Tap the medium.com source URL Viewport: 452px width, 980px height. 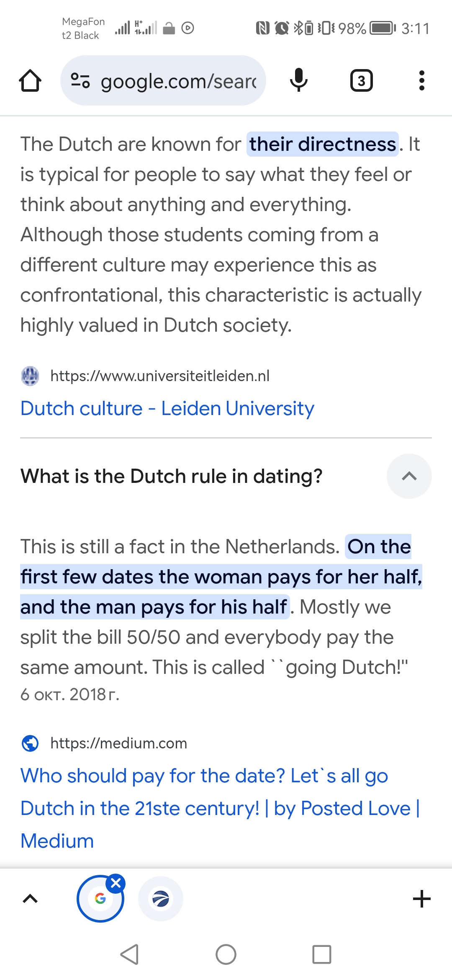point(118,743)
